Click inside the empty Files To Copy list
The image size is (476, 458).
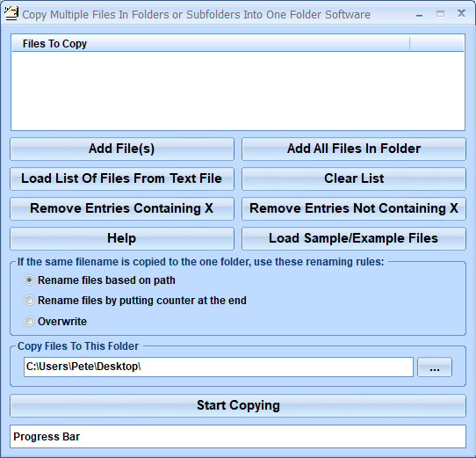[x=238, y=91]
